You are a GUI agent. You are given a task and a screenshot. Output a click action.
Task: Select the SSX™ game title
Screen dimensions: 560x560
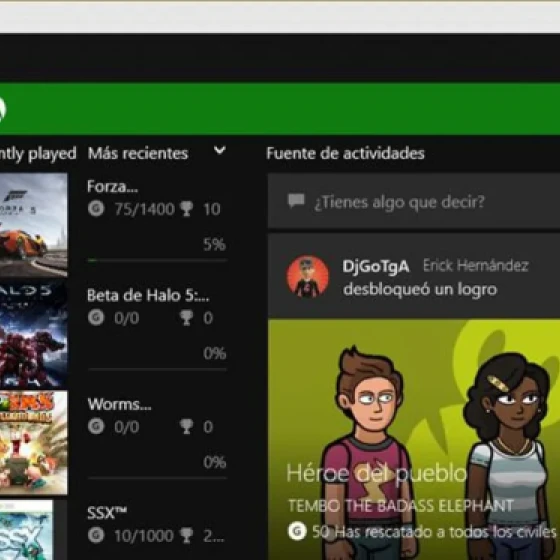pyautogui.click(x=107, y=513)
